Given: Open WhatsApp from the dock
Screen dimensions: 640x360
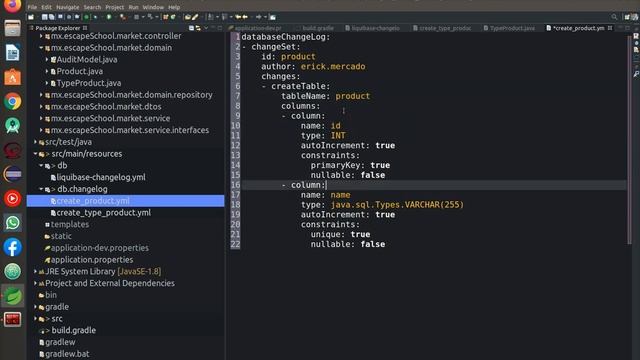Looking at the screenshot, I should click(x=13, y=223).
